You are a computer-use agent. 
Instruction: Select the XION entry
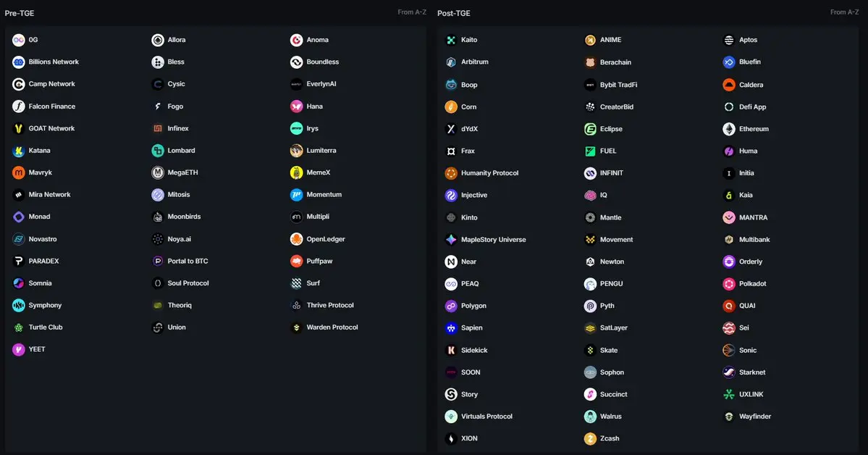click(x=462, y=439)
